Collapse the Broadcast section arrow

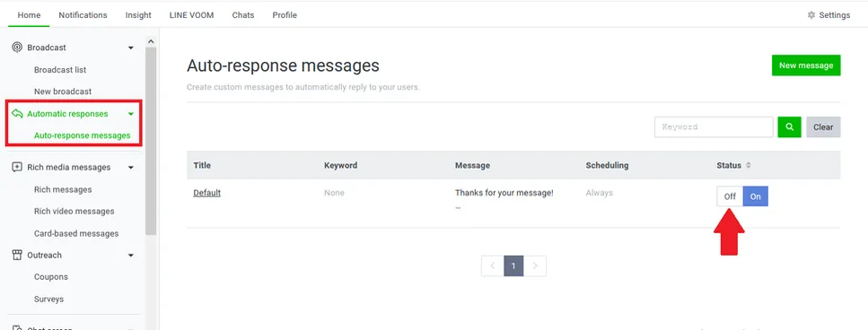click(x=131, y=48)
